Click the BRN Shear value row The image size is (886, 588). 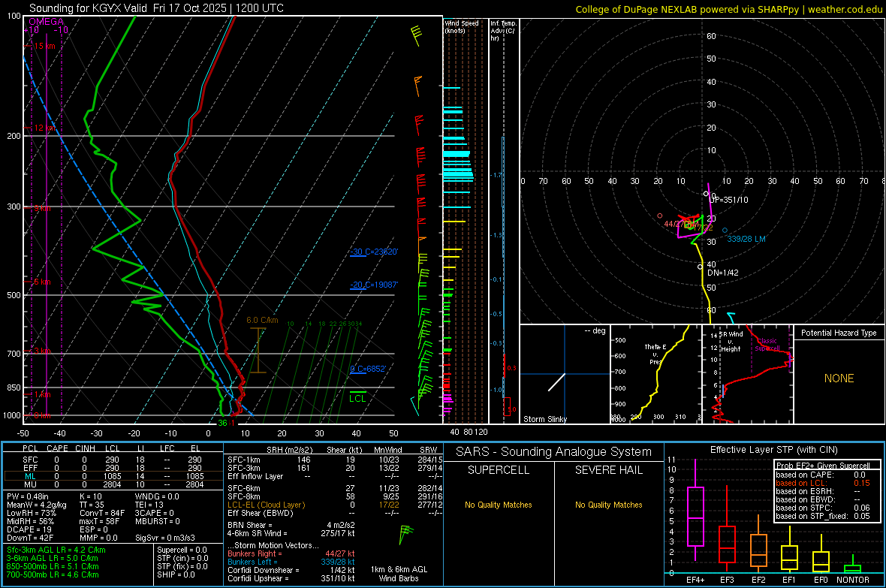291,525
